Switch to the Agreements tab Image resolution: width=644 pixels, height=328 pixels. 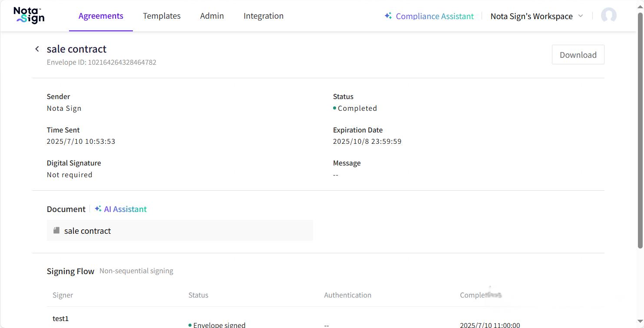(101, 16)
